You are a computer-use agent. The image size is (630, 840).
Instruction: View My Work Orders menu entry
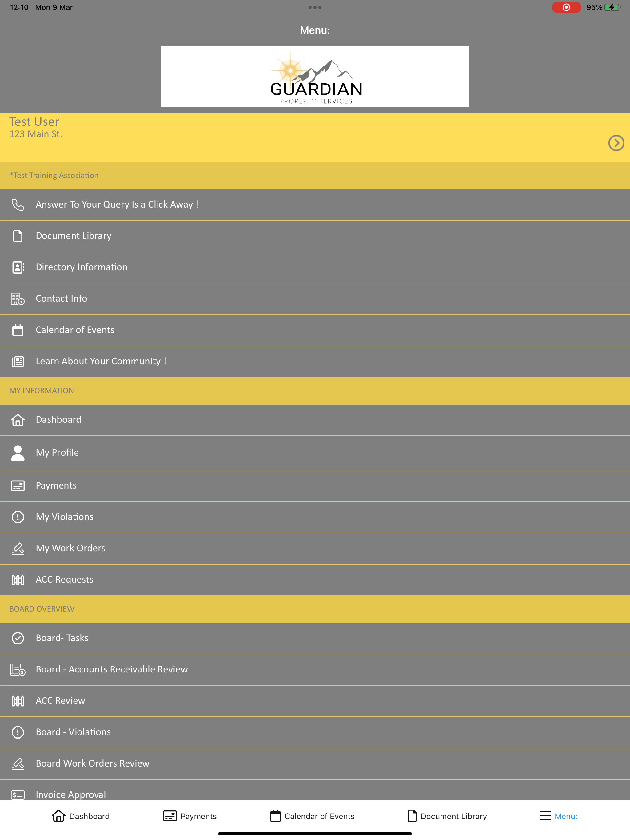pyautogui.click(x=315, y=548)
